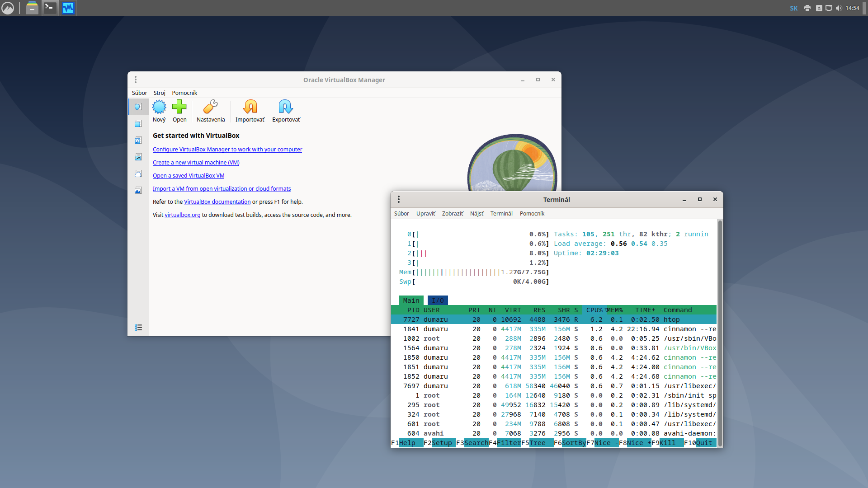The height and width of the screenshot is (488, 868).
Task: Sort by CPU% column header in htop
Action: pyautogui.click(x=594, y=310)
